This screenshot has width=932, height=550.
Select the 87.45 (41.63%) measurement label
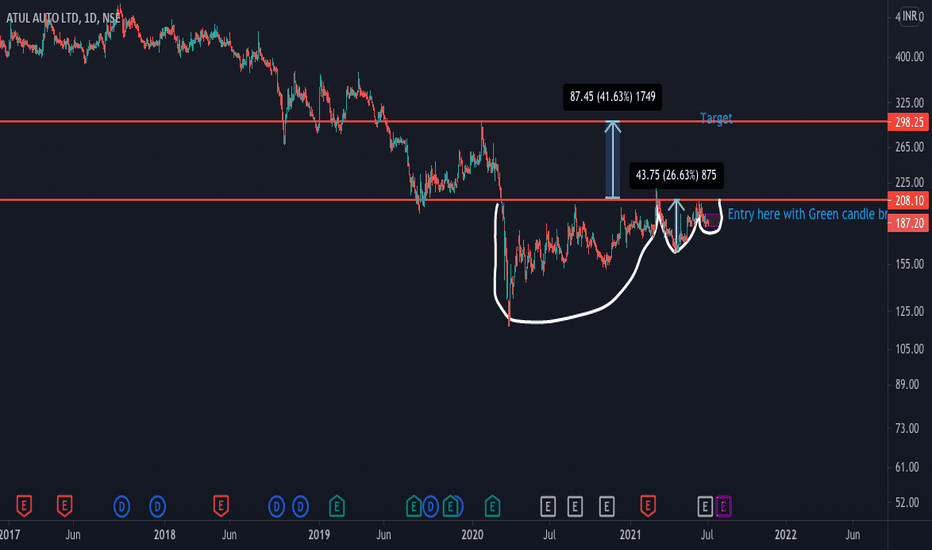click(x=612, y=97)
